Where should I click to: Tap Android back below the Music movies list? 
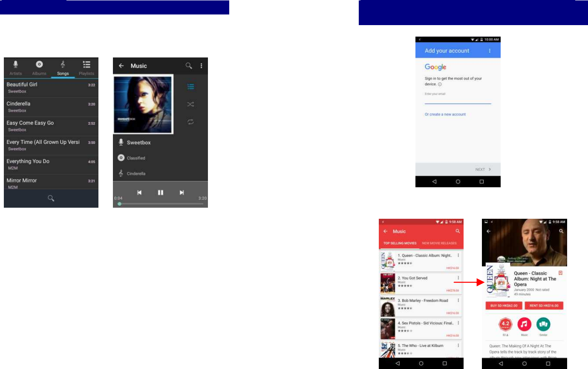point(398,363)
